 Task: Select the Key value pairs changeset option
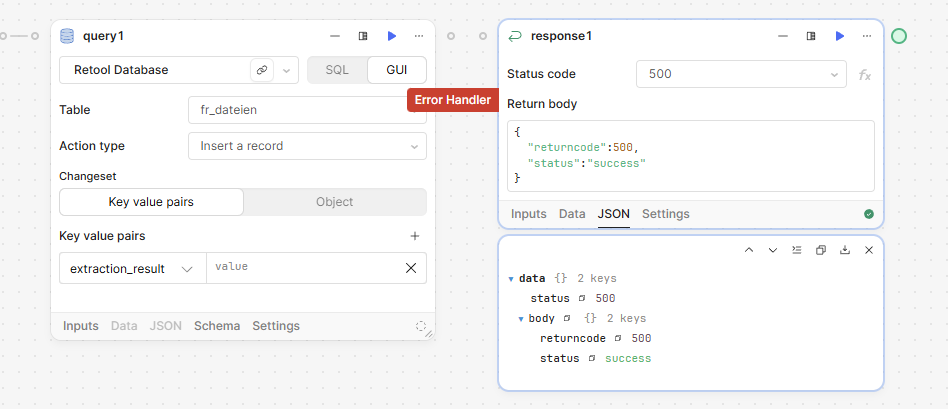(x=151, y=202)
